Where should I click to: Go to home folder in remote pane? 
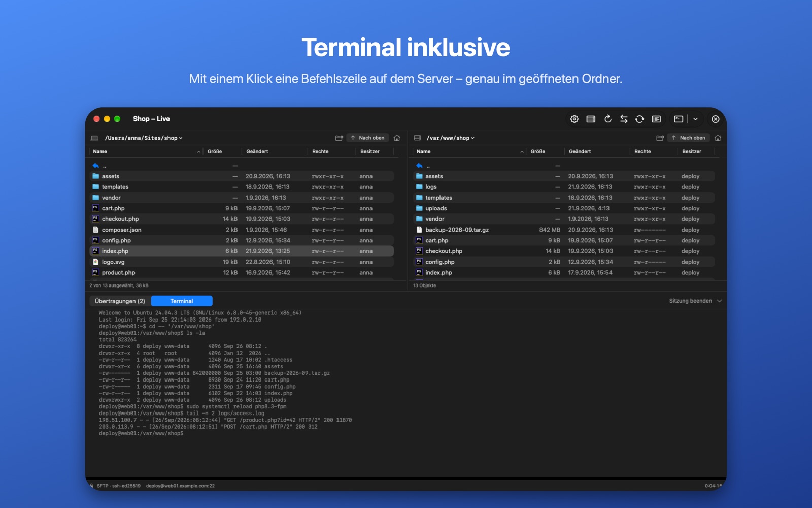click(718, 138)
